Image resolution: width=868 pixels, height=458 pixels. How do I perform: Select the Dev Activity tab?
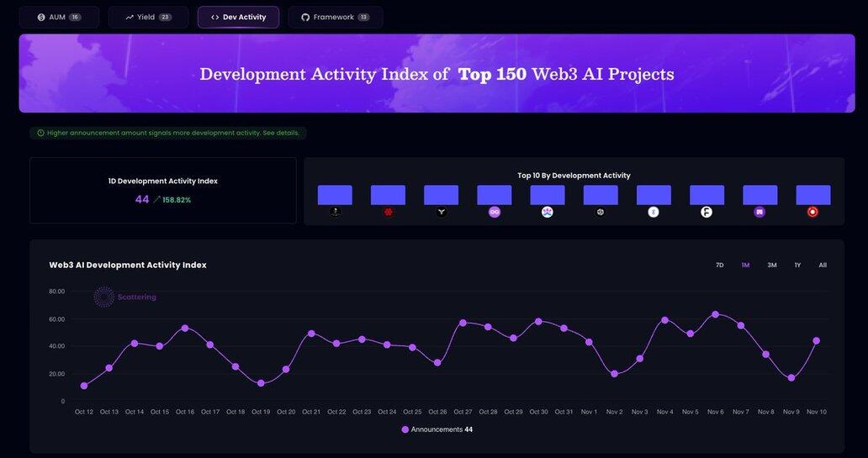(238, 17)
